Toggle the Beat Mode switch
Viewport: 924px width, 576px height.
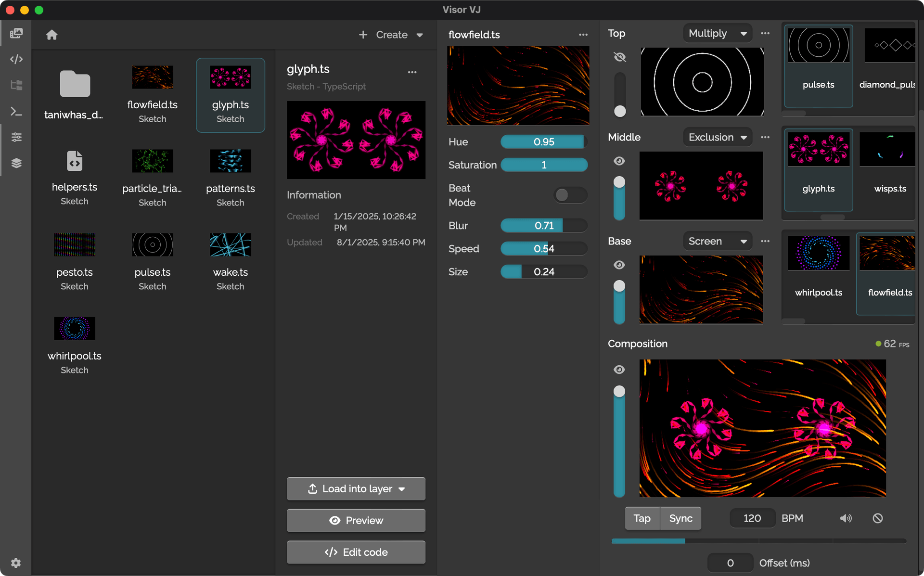point(570,195)
